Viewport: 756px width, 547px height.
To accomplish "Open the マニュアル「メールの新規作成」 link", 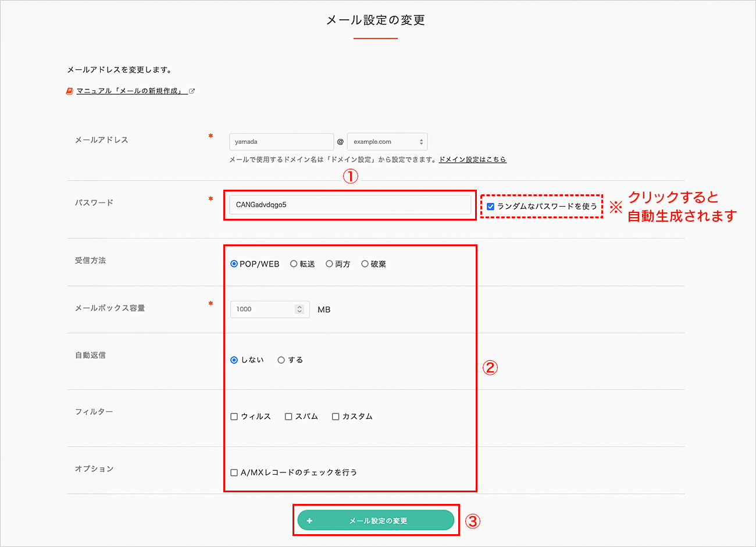I will pos(132,91).
